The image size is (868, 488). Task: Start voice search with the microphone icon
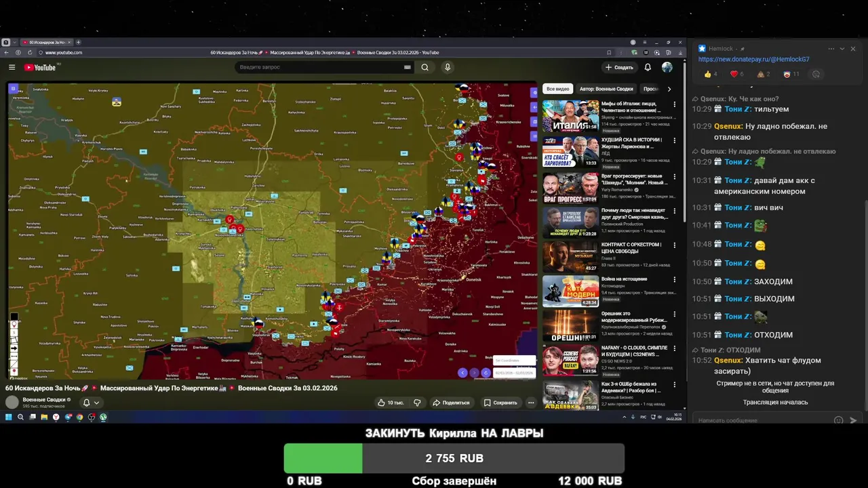click(x=447, y=67)
